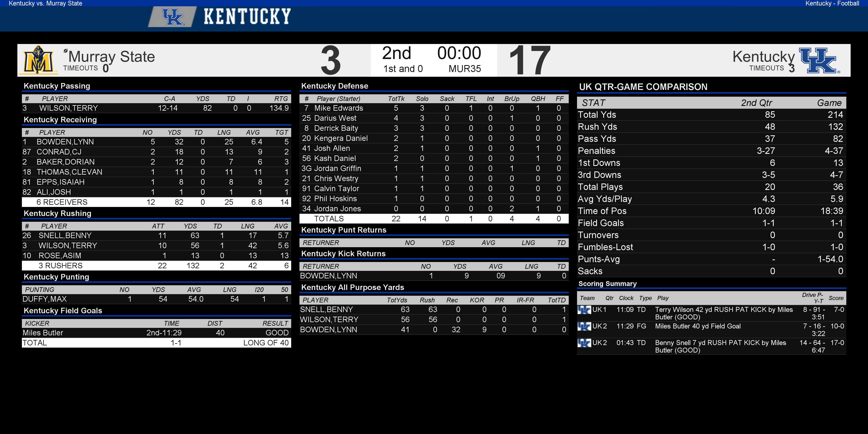Select the Kentucky Passing section header
This screenshot has width=868, height=434.
click(x=57, y=86)
